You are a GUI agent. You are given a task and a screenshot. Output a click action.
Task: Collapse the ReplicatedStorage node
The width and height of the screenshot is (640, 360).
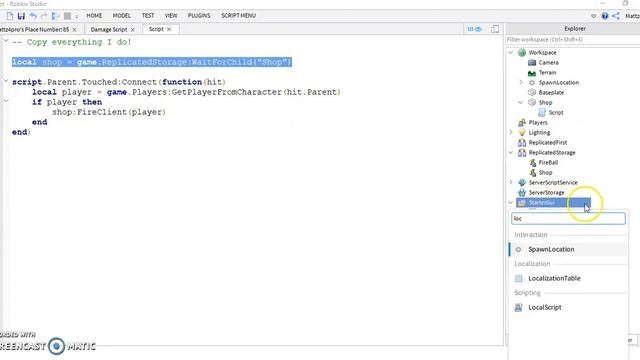pyautogui.click(x=511, y=152)
